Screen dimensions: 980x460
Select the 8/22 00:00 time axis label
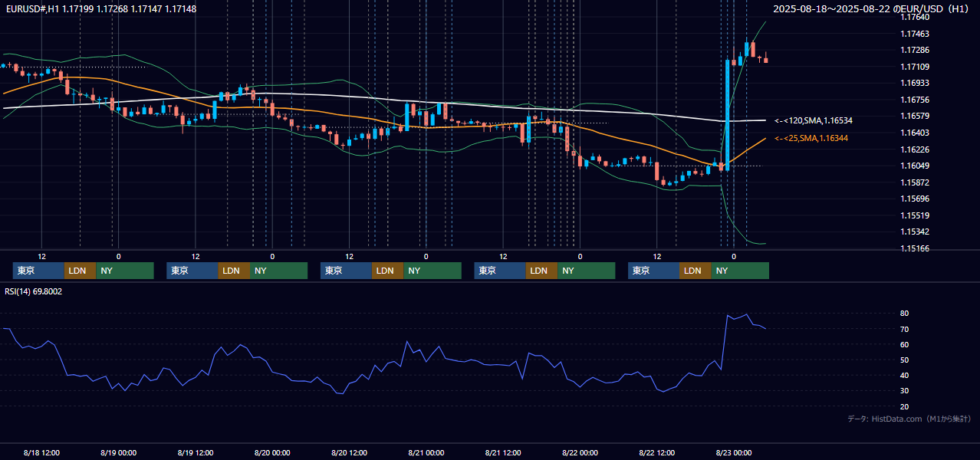click(x=580, y=452)
